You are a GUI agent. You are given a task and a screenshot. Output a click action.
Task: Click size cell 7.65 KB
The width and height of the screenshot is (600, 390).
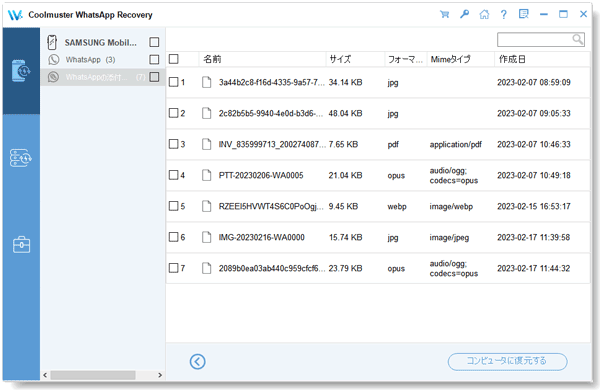click(x=343, y=144)
